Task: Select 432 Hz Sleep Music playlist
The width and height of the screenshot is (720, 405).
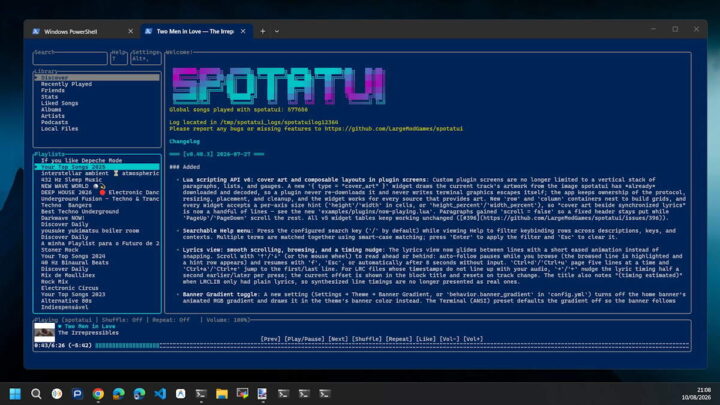Action: [71, 180]
